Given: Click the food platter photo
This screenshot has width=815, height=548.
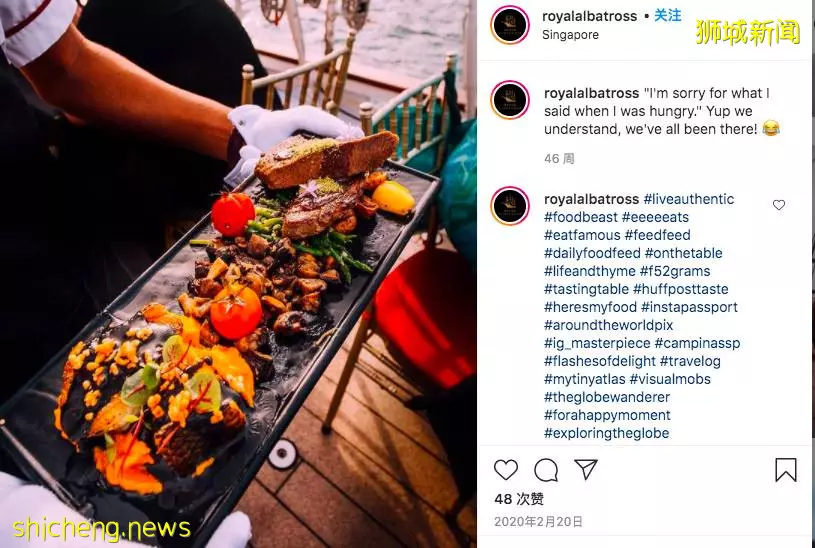Looking at the screenshot, I should [x=238, y=274].
